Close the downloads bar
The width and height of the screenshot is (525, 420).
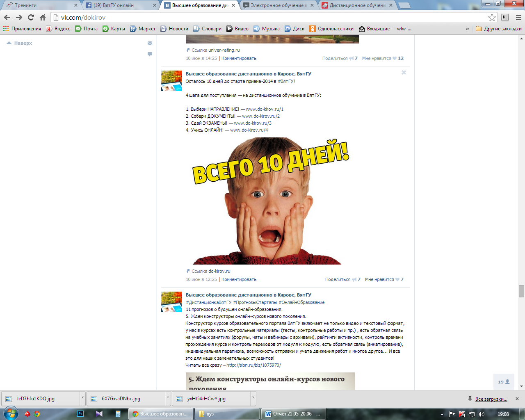point(517,399)
